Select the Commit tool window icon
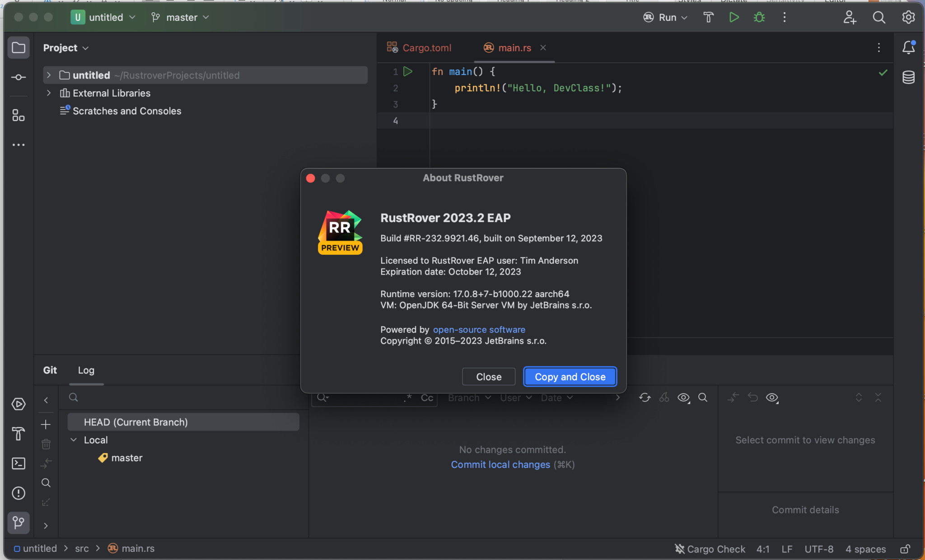This screenshot has width=925, height=560. [19, 77]
